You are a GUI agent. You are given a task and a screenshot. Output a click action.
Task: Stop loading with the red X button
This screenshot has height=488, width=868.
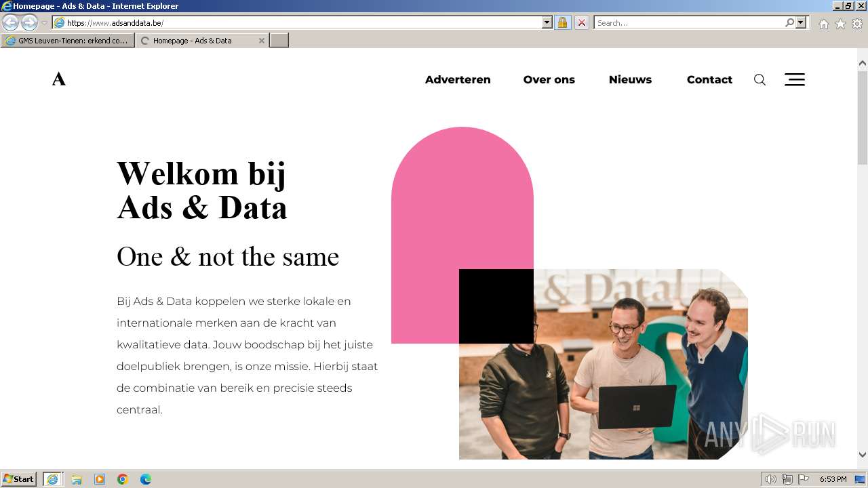click(581, 22)
